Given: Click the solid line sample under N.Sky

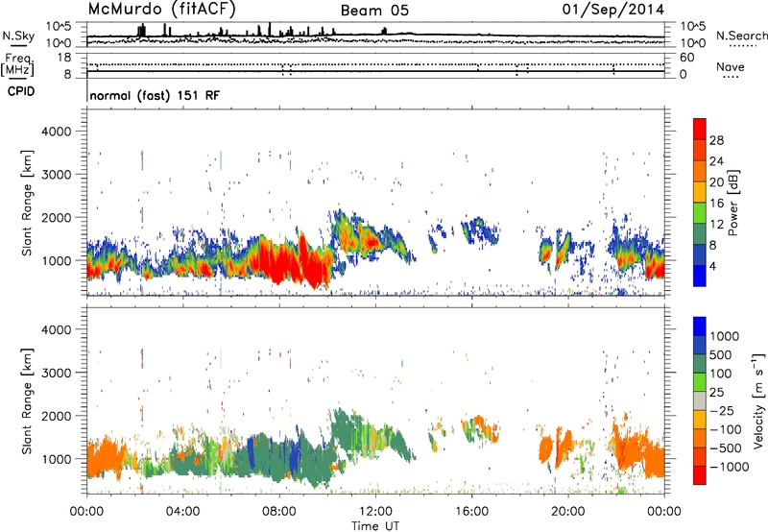Looking at the screenshot, I should (18, 45).
